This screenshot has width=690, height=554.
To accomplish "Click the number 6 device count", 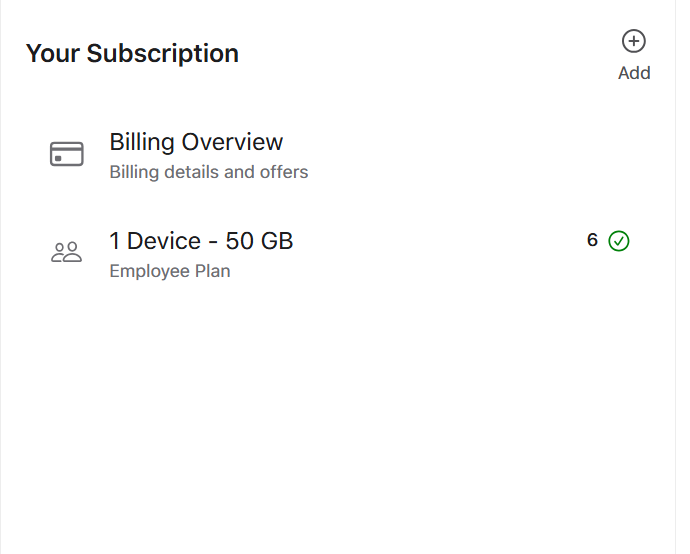I will [x=592, y=240].
